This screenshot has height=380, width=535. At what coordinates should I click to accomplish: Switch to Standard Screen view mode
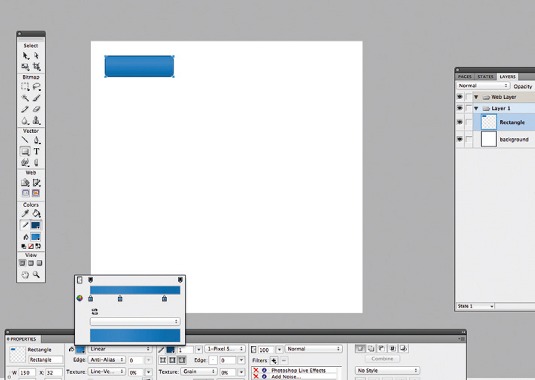pyautogui.click(x=22, y=263)
